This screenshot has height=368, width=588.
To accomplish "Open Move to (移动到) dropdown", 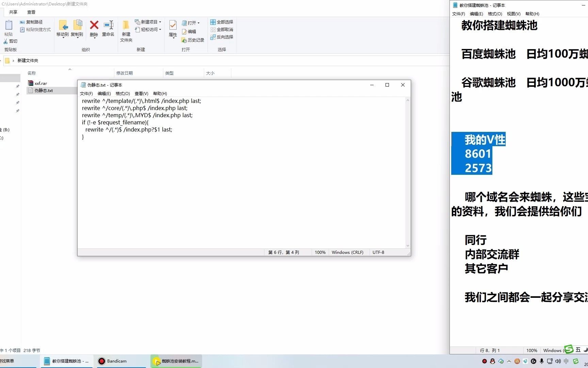I will [63, 37].
